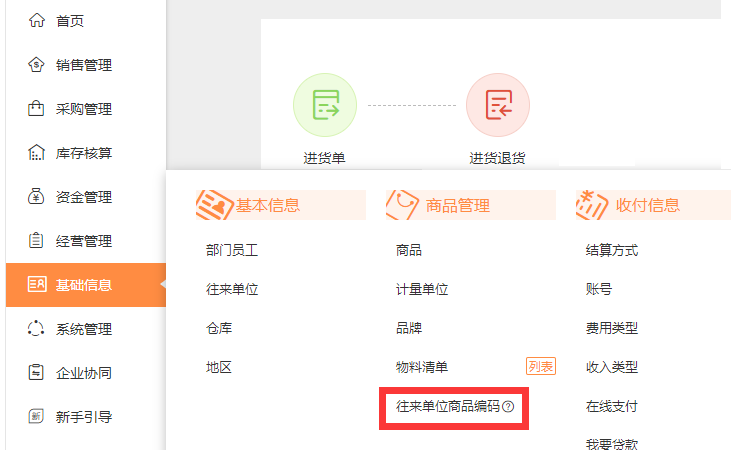This screenshot has width=731, height=450.
Task: Click the circular icon for 系统管理
Action: [36, 329]
